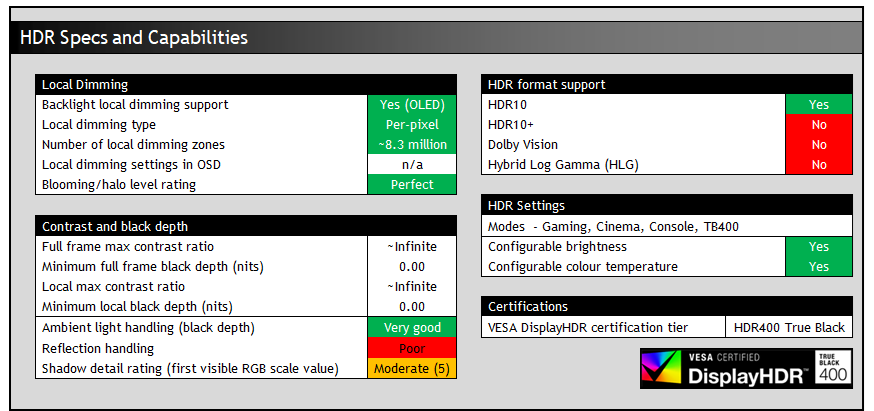
Task: Click the Yes cell beside Configurable brightness
Action: pyautogui.click(x=818, y=247)
